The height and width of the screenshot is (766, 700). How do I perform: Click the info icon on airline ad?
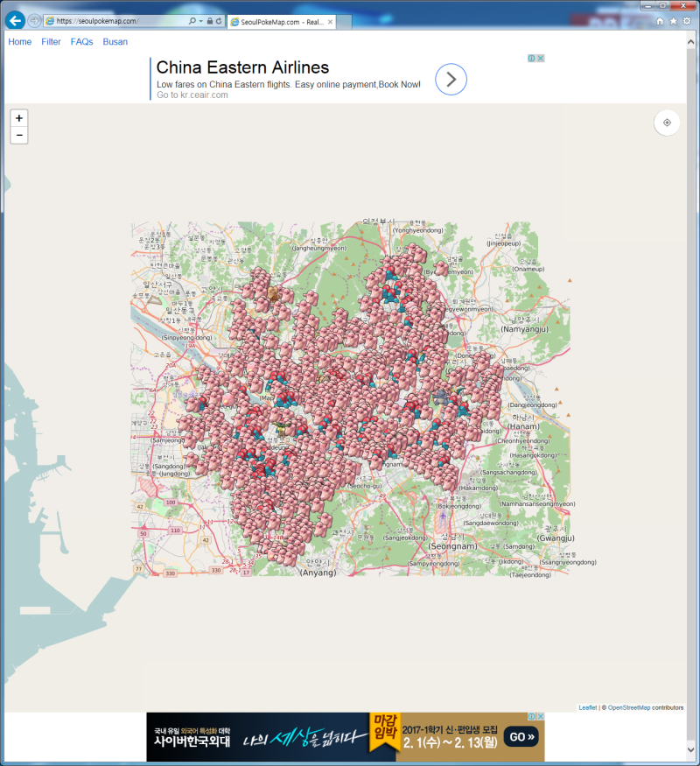(532, 58)
